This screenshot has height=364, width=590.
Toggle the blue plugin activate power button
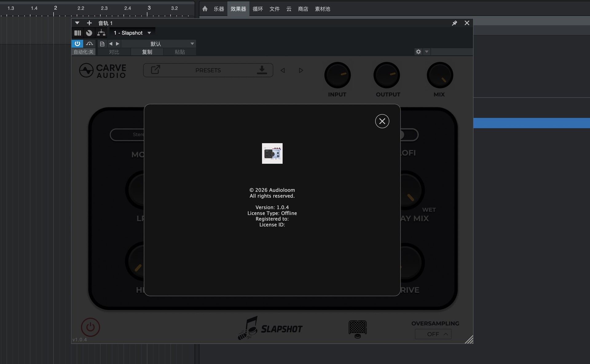point(77,44)
